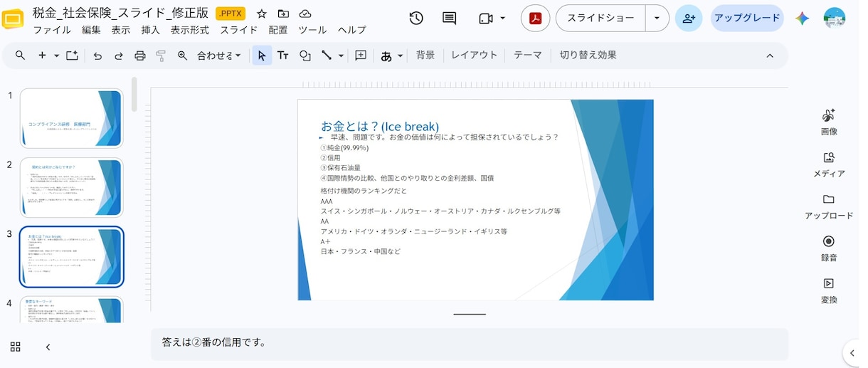The width and height of the screenshot is (868, 368).
Task: Open the recording side panel
Action: click(x=829, y=248)
